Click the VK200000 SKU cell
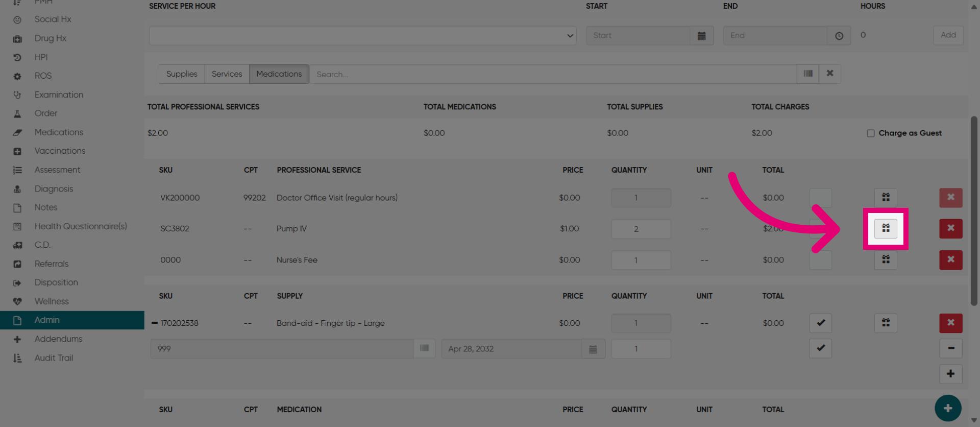 point(180,198)
